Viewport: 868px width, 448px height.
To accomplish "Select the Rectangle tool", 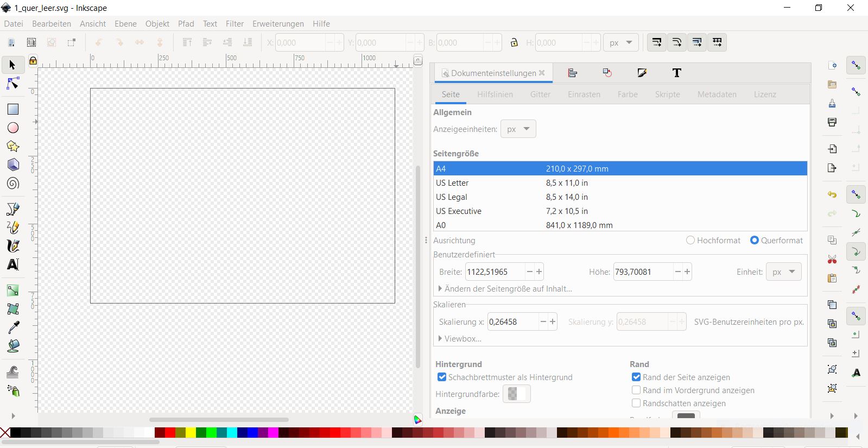I will click(x=13, y=109).
